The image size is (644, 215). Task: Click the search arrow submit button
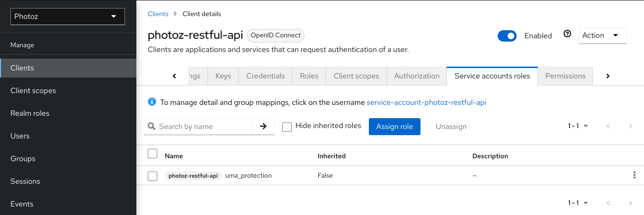pyautogui.click(x=263, y=126)
